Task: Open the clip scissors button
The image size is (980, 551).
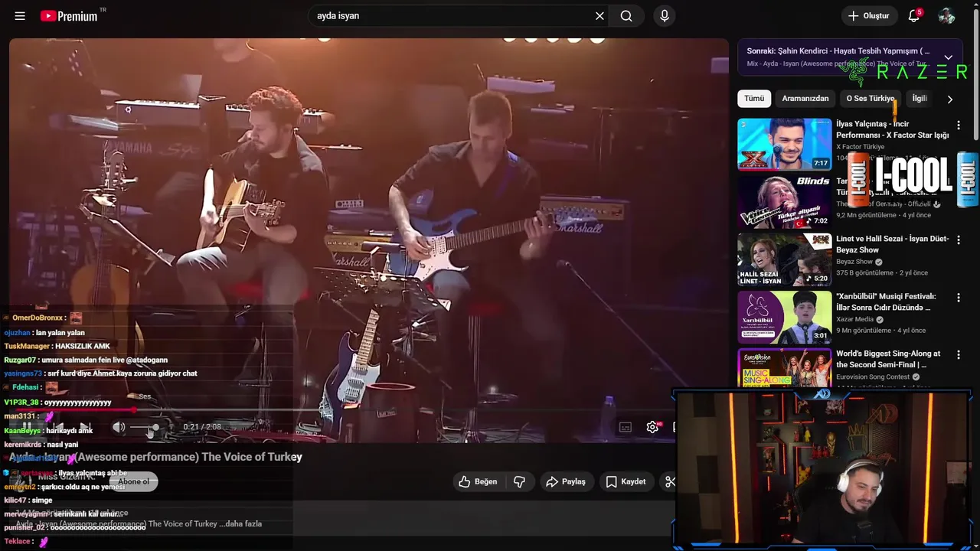Action: (x=669, y=481)
